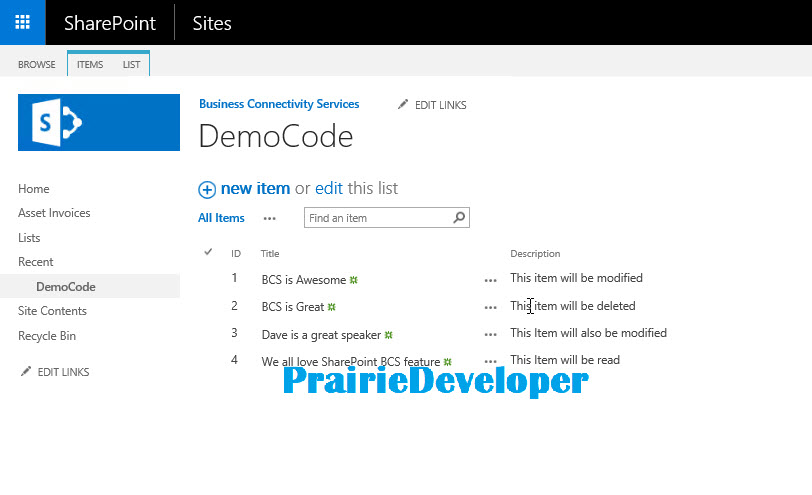812x495 pixels.
Task: Sort by the ID column header
Action: point(236,253)
